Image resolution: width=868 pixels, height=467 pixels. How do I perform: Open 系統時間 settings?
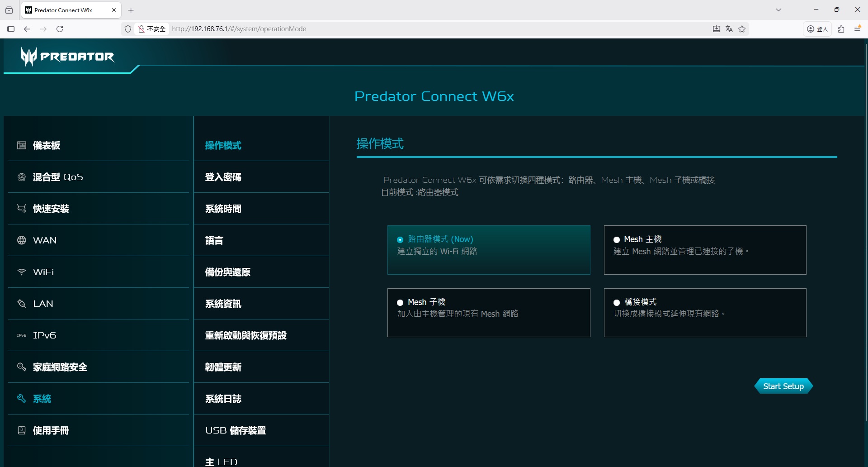coord(261,209)
